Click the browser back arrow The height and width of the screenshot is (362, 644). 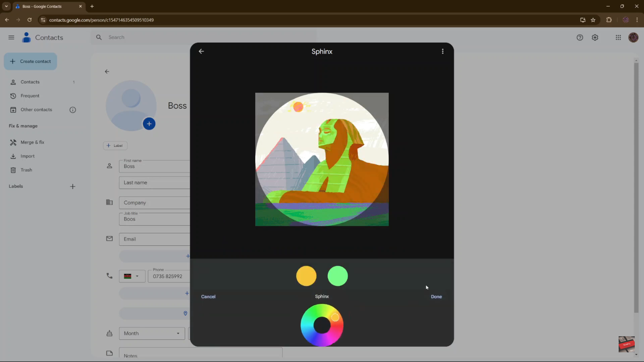[7, 20]
